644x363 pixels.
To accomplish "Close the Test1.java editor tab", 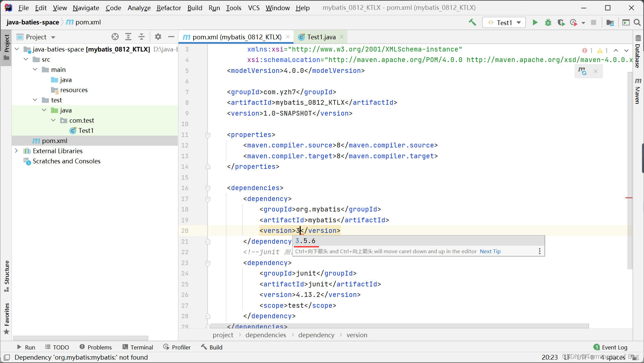I will click(342, 37).
